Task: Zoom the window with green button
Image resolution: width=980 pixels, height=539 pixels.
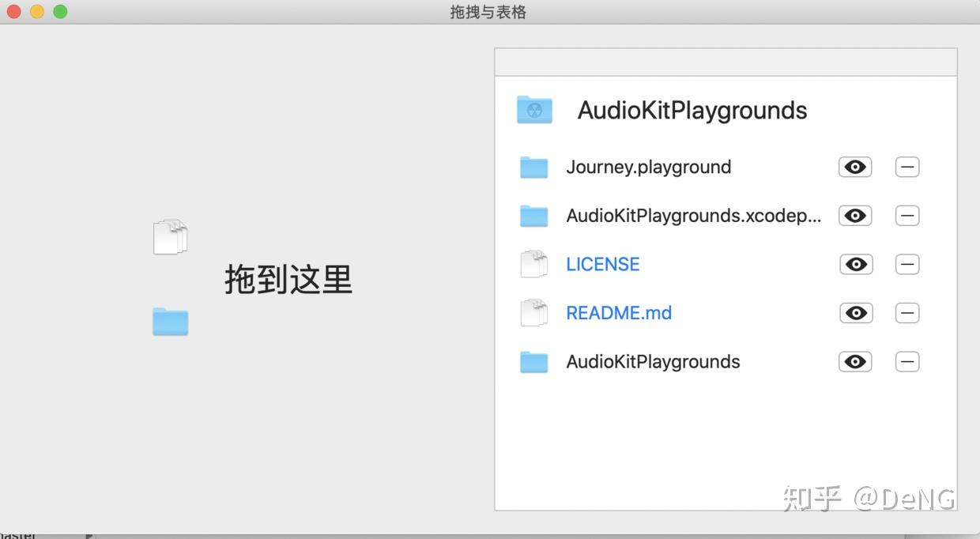Action: pos(60,12)
